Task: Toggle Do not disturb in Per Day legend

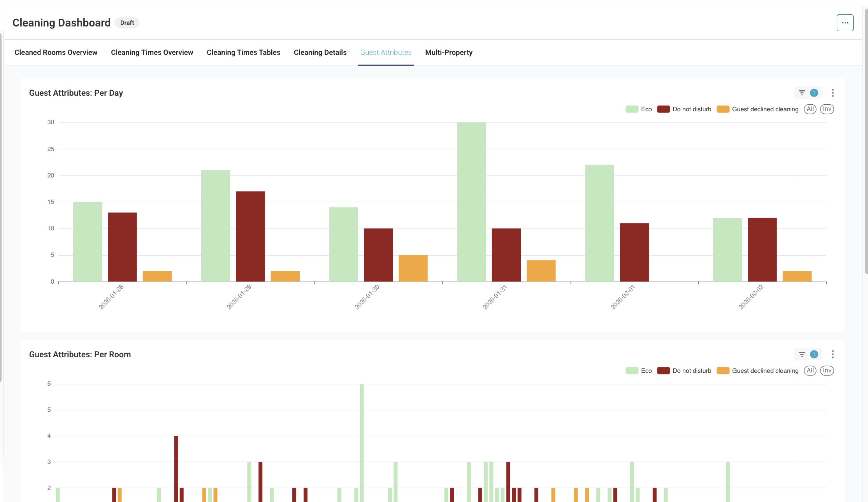Action: click(691, 109)
